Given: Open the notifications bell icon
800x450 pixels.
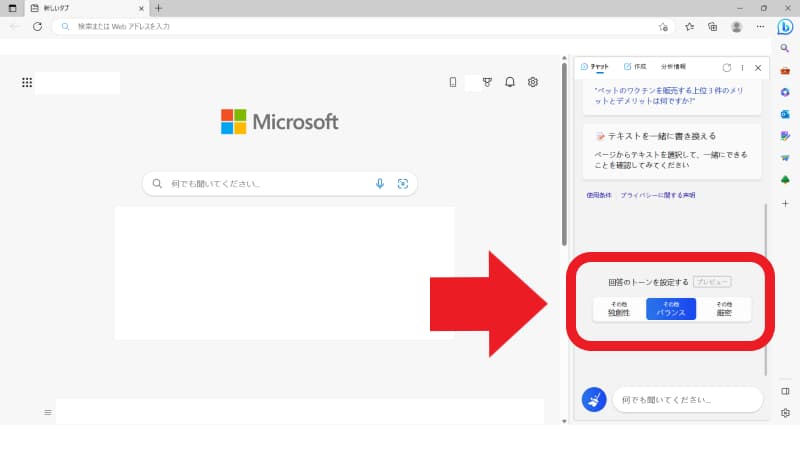Looking at the screenshot, I should coord(510,82).
